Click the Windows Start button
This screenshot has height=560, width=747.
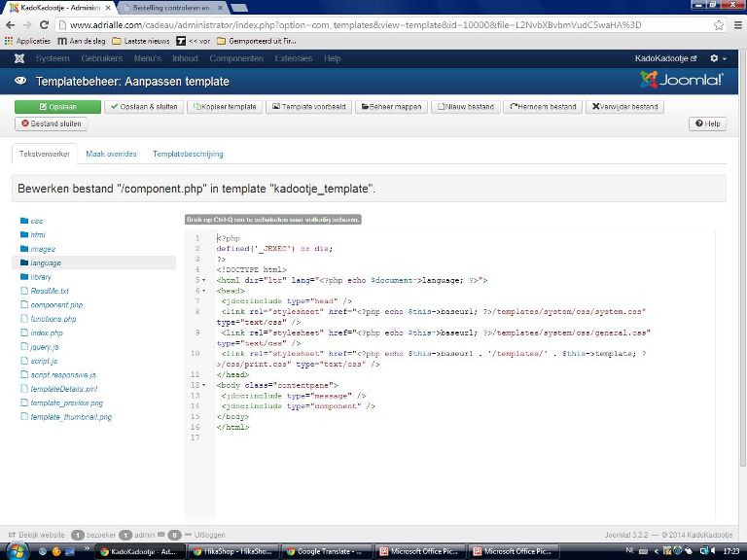click(15, 550)
